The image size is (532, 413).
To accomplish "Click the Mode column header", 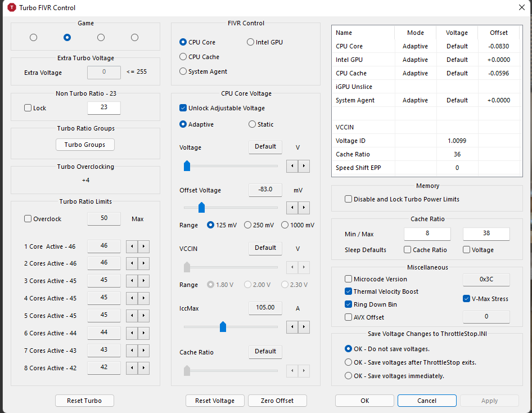I will click(x=415, y=33).
